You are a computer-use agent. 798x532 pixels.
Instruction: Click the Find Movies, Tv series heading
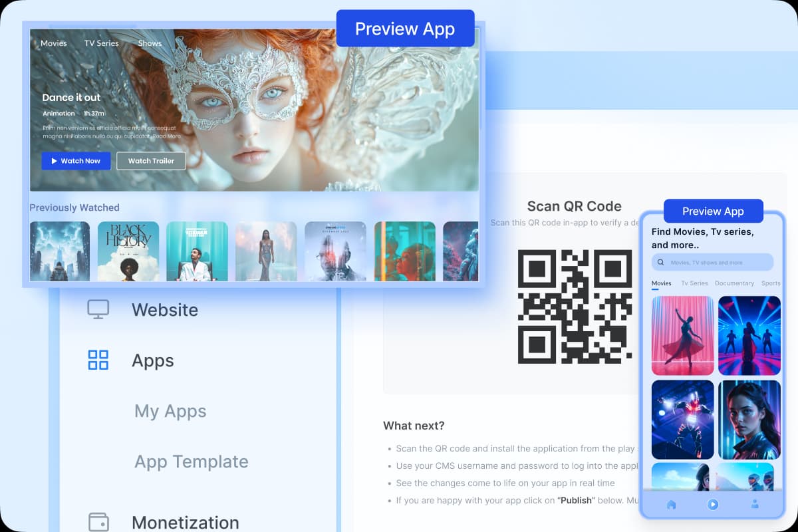[x=703, y=238]
